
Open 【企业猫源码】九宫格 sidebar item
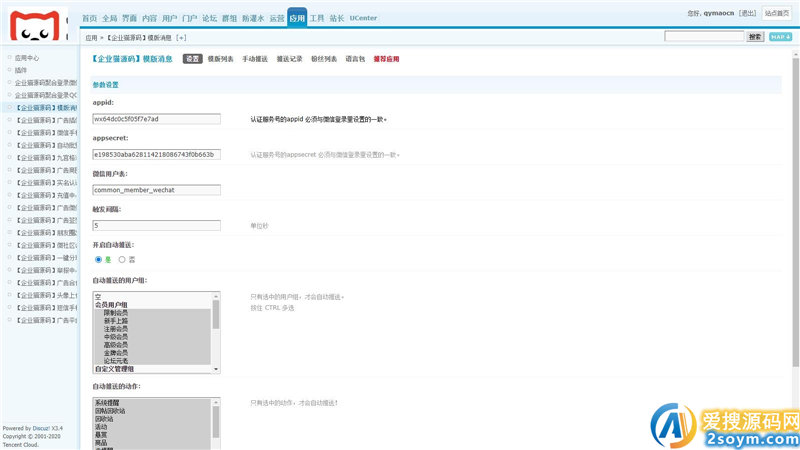[46, 158]
